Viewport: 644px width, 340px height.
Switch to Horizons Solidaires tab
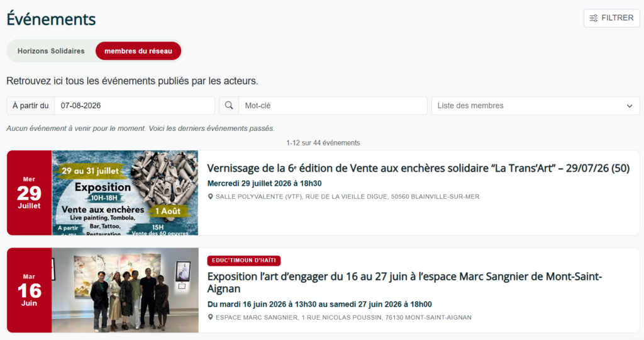coord(51,51)
